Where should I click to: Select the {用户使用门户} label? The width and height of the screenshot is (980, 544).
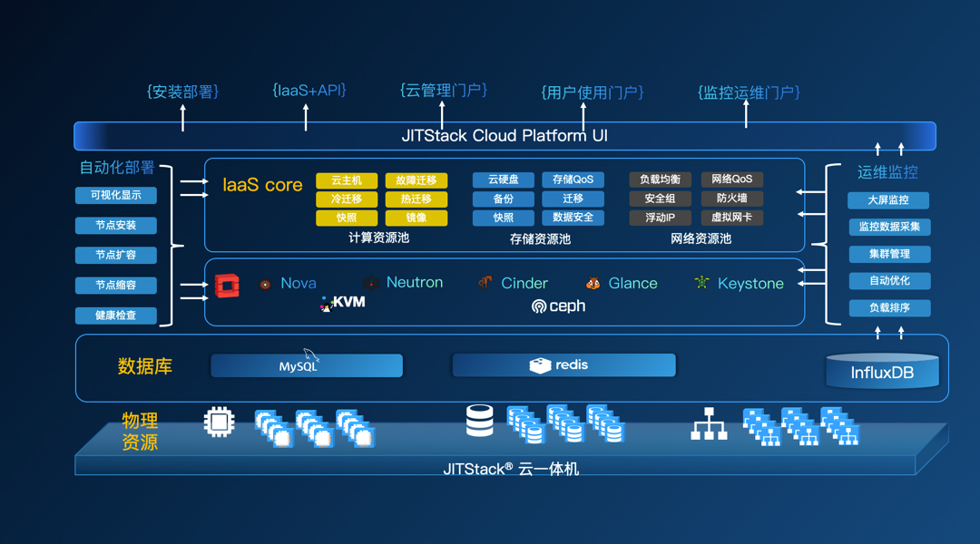pyautogui.click(x=592, y=93)
